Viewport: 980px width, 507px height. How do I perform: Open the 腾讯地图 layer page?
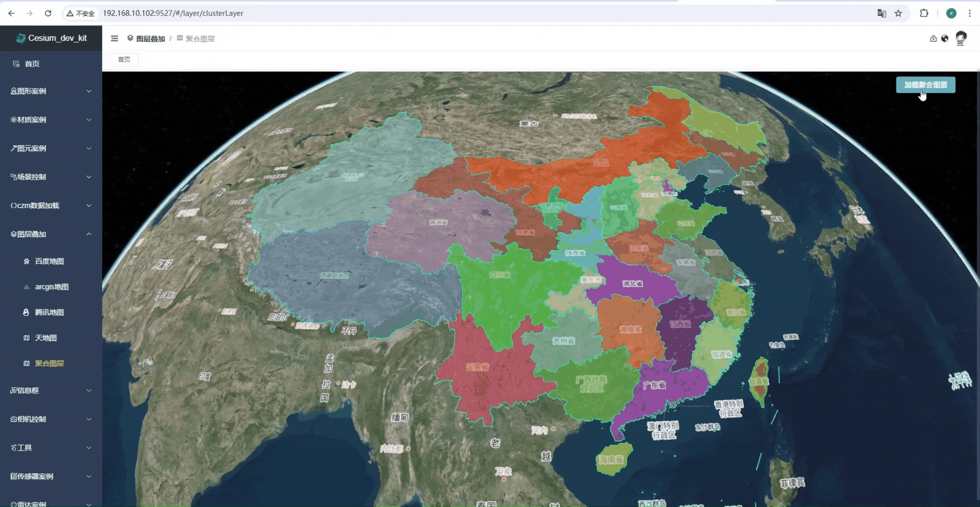[x=49, y=312]
